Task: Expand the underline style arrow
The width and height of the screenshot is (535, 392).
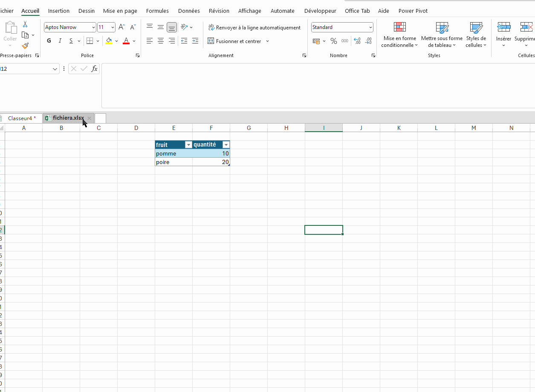Action: [79, 41]
